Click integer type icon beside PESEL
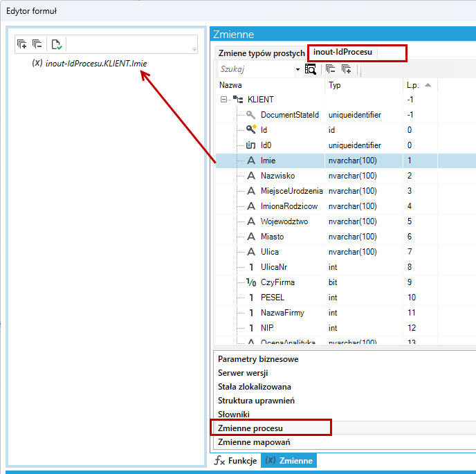476x474 pixels. click(x=251, y=298)
